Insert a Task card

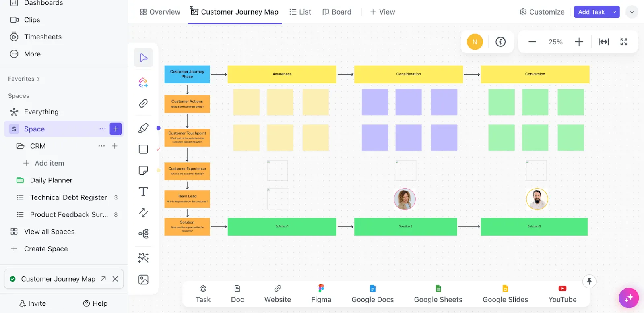[x=203, y=294]
